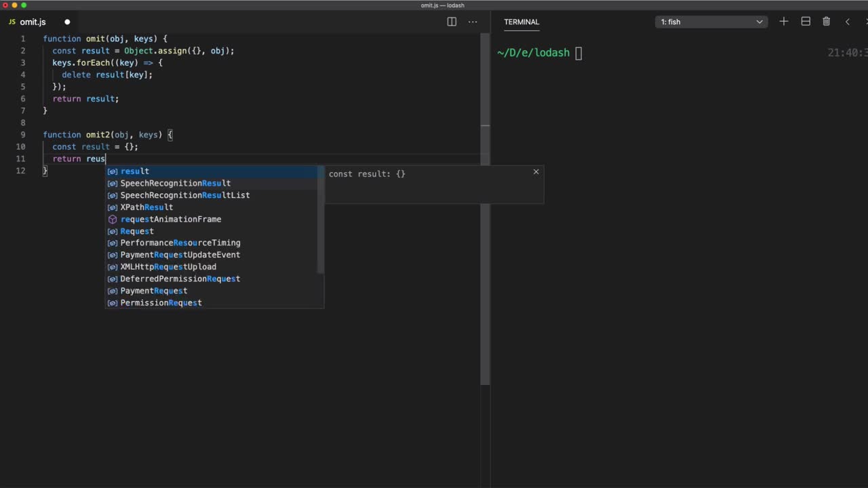Select XPathResult in the suggestion list

click(x=146, y=207)
